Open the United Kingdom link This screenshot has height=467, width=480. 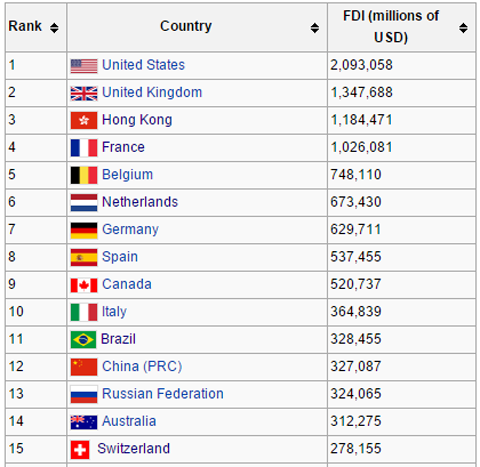(x=152, y=92)
